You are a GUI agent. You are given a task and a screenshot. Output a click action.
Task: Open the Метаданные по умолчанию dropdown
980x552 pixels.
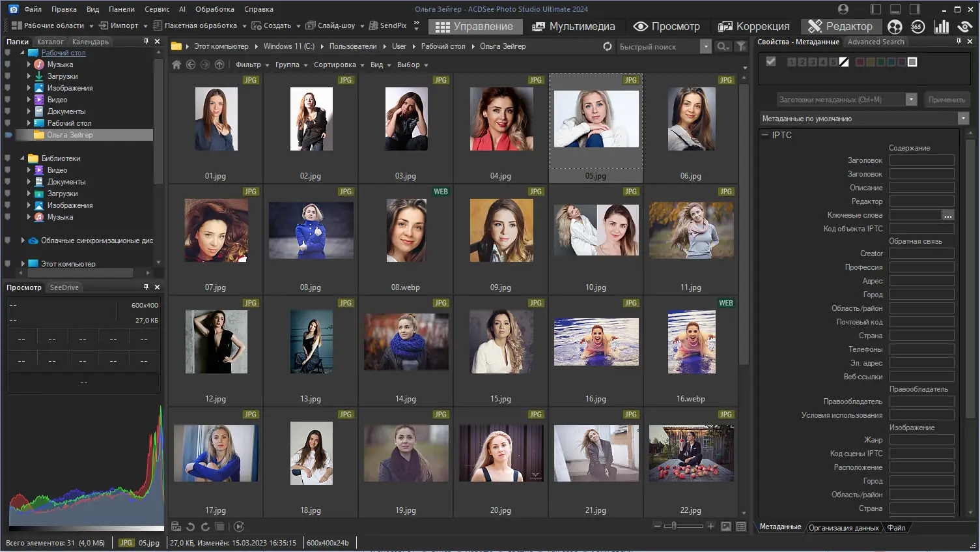click(963, 118)
